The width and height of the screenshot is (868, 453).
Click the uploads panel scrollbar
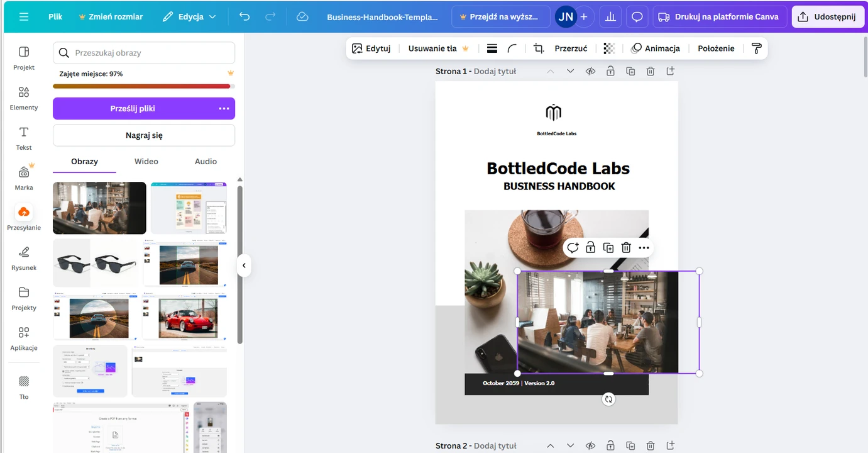239,264
